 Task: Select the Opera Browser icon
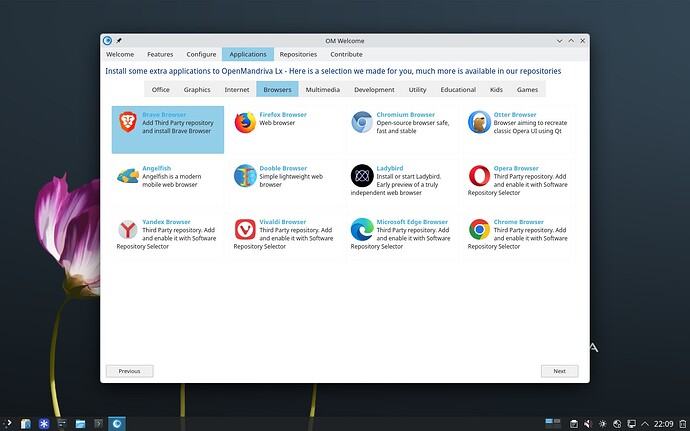coord(479,176)
